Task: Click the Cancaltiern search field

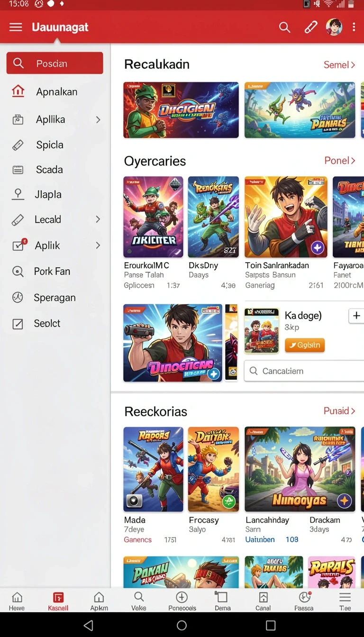Action: 304,371
